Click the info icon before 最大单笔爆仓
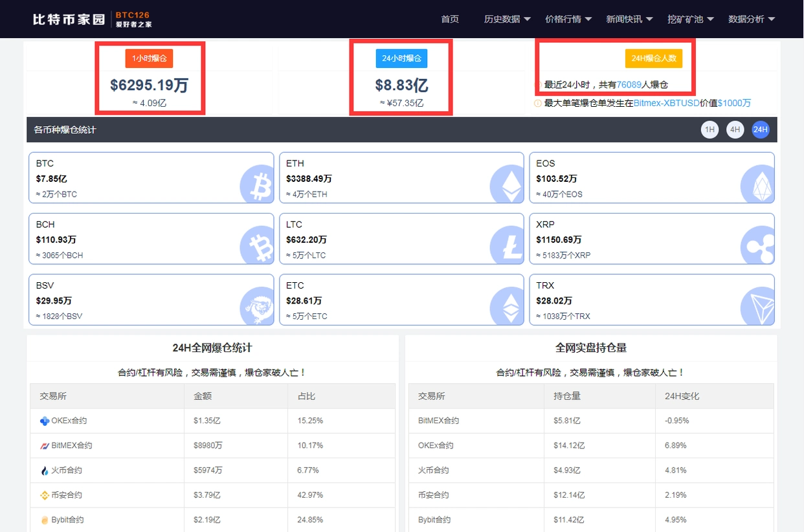804x532 pixels. (537, 103)
